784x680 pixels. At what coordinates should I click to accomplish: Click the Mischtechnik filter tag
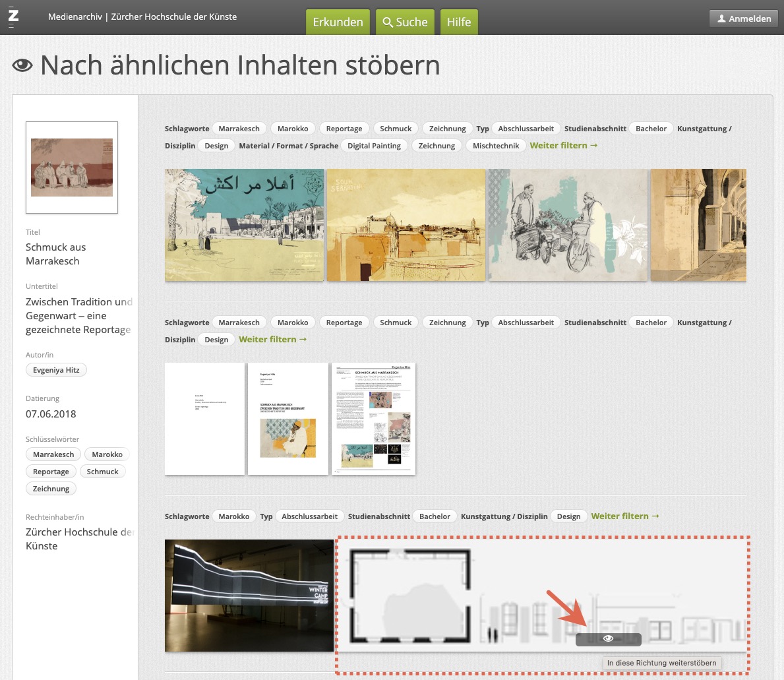[496, 146]
